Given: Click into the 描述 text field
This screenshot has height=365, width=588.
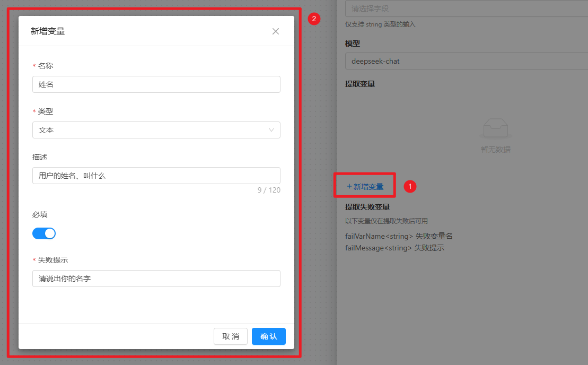Looking at the screenshot, I should (156, 176).
